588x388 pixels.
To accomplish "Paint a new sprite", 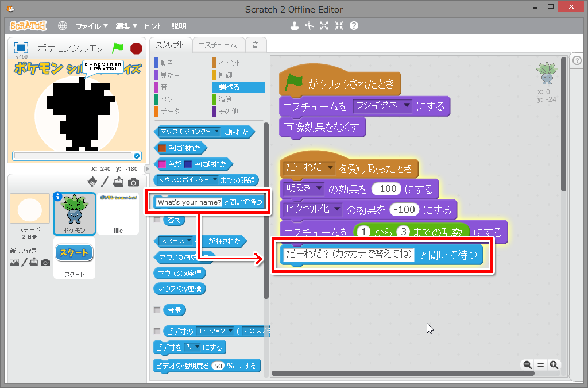I will [x=105, y=182].
